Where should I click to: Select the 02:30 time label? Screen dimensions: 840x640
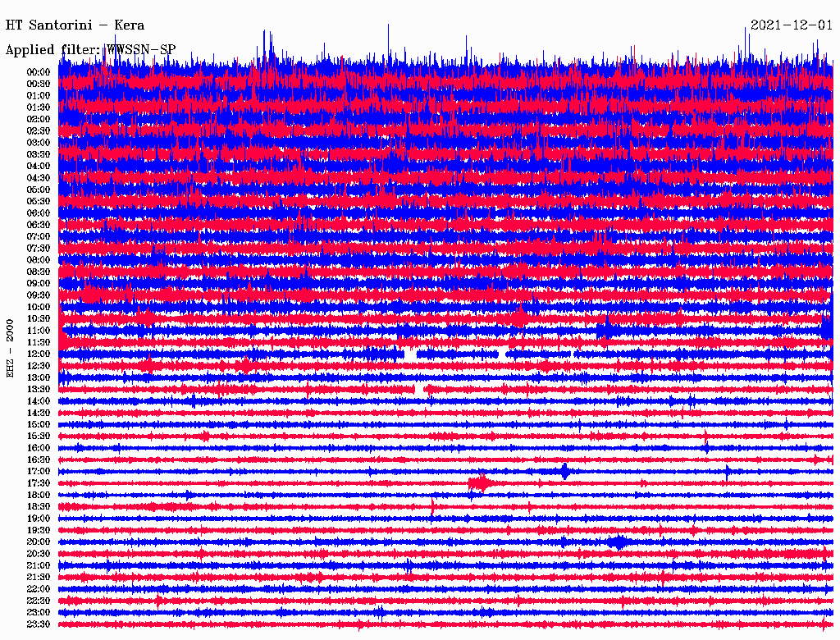pyautogui.click(x=39, y=131)
